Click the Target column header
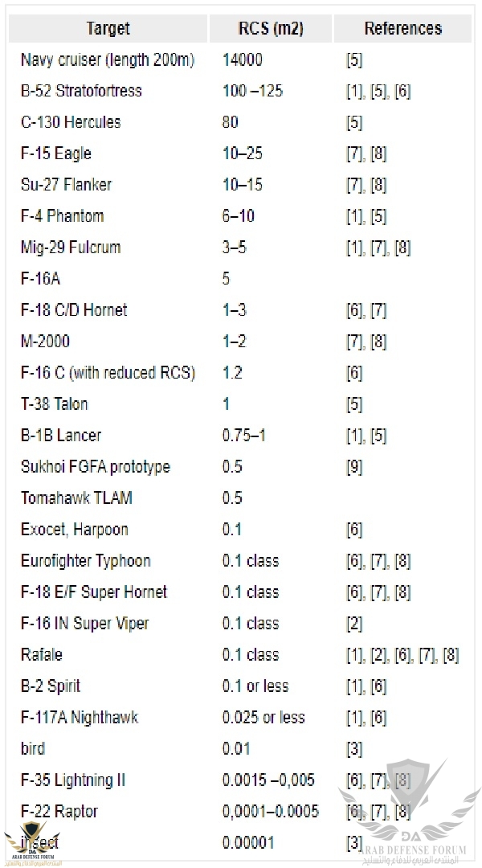 [108, 28]
